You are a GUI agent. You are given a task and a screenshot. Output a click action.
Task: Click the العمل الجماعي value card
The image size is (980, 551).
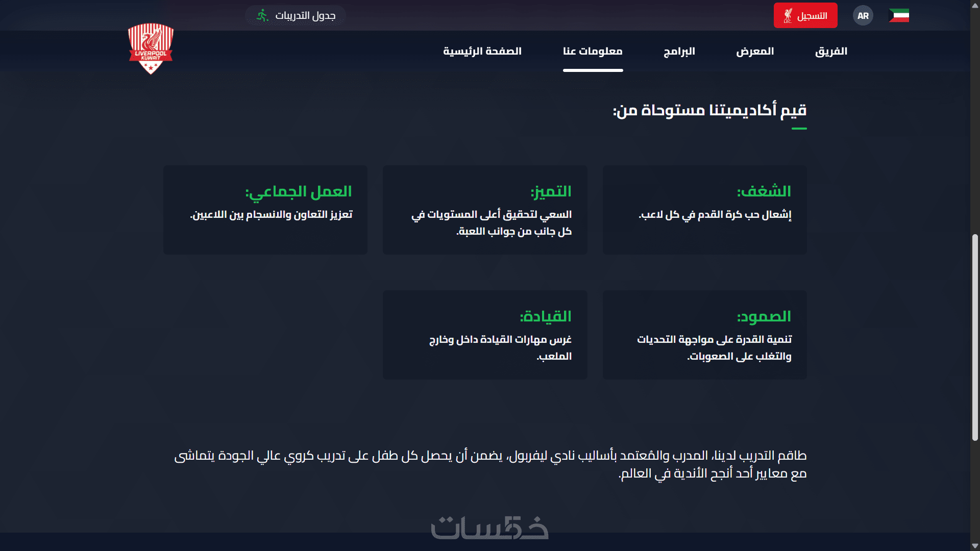pyautogui.click(x=265, y=210)
